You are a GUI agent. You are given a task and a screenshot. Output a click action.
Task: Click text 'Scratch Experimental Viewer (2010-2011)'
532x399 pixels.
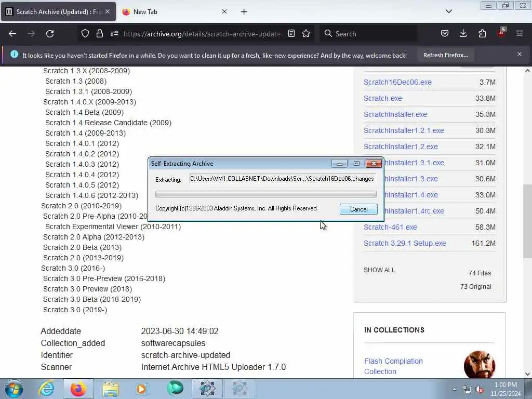coord(113,227)
